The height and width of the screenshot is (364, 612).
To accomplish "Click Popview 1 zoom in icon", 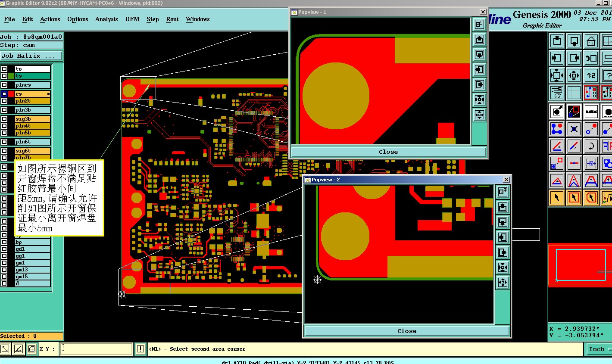I will point(479,100).
